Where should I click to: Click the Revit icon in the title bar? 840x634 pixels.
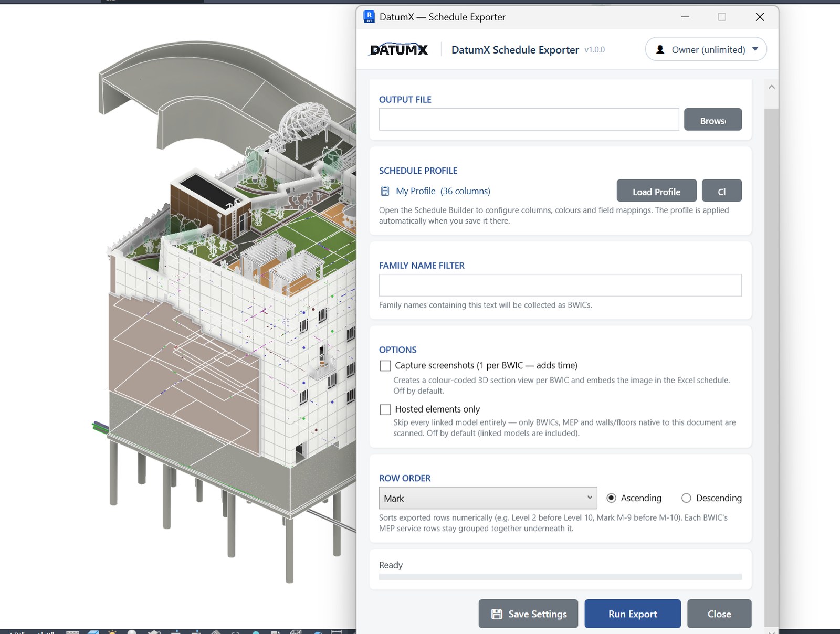pyautogui.click(x=369, y=17)
